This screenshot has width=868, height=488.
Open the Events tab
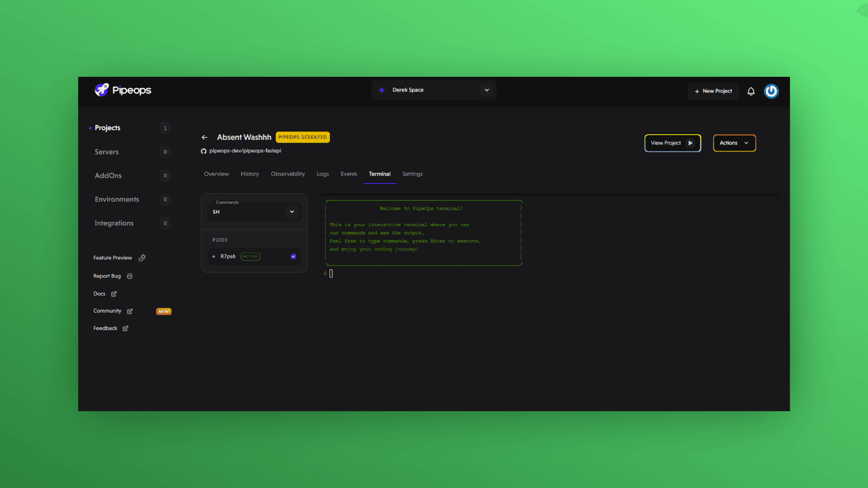tap(349, 174)
